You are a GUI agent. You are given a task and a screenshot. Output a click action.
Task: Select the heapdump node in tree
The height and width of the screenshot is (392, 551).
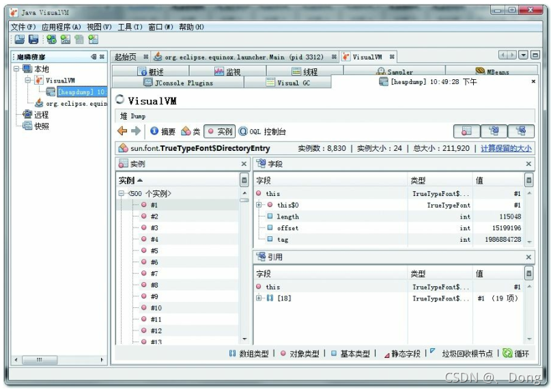81,92
